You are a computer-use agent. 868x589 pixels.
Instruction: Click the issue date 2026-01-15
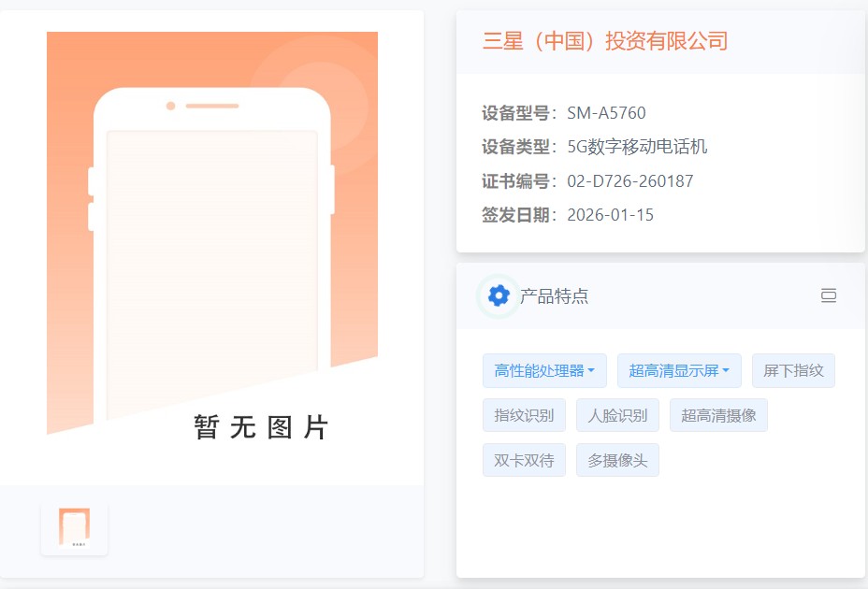(612, 215)
